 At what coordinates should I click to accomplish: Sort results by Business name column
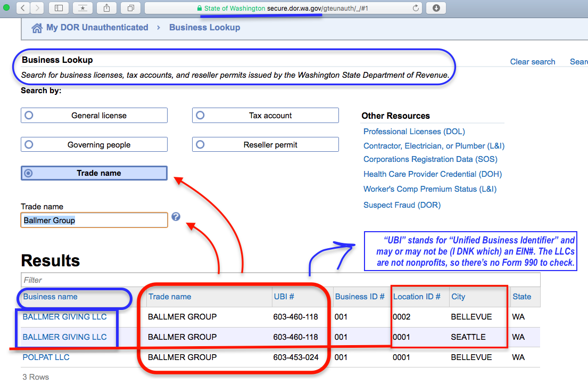tap(50, 297)
